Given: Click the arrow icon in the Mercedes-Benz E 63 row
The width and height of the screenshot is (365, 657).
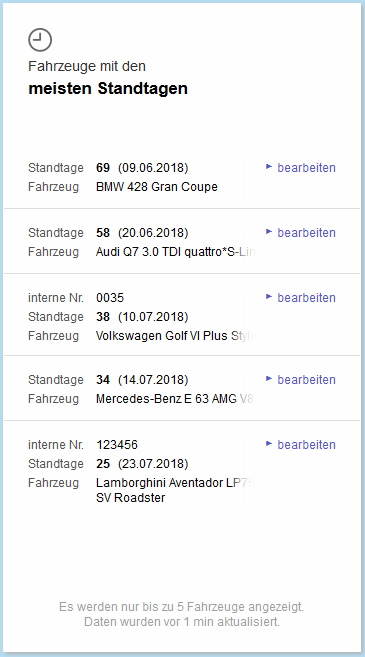Looking at the screenshot, I should coord(269,379).
